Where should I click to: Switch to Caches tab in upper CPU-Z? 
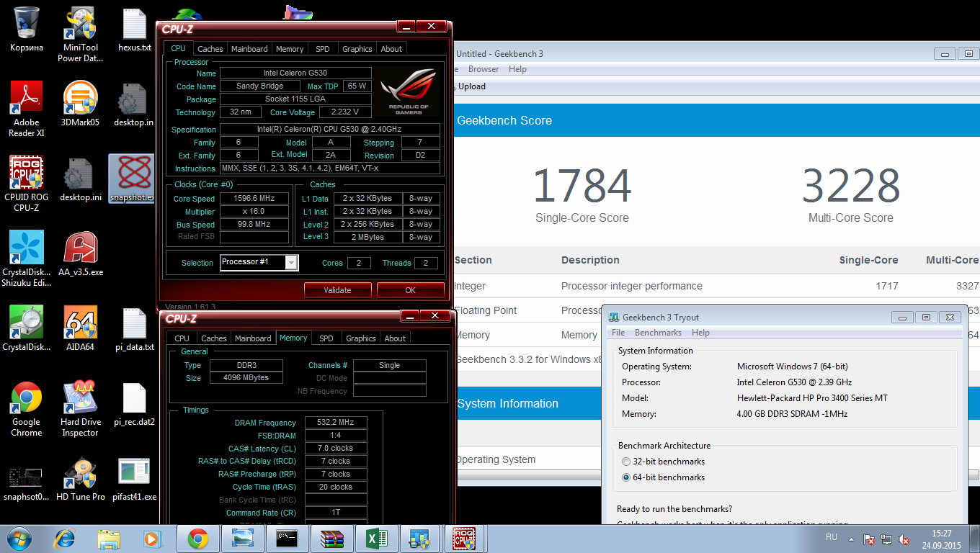click(x=210, y=49)
